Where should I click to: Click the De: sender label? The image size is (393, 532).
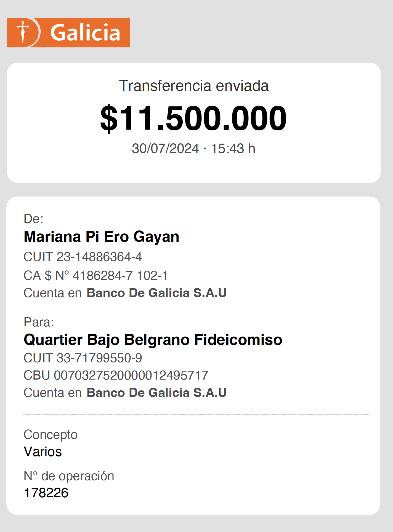[33, 219]
